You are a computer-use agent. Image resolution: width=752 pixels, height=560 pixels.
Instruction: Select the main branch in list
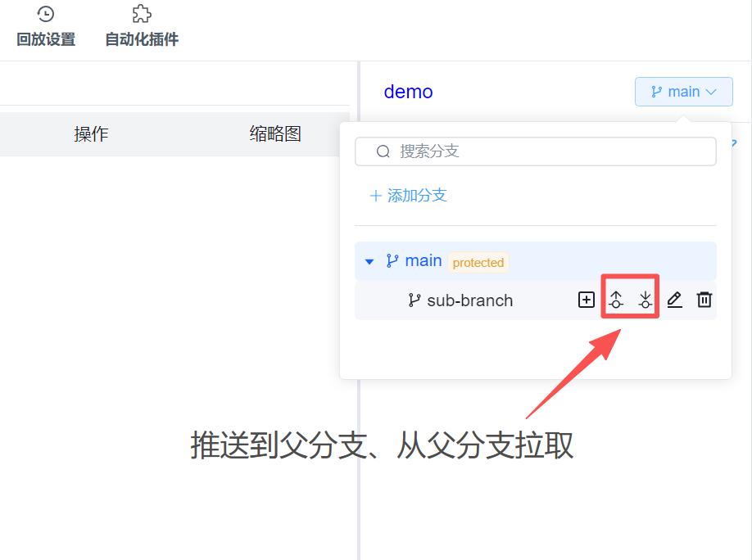[x=424, y=261]
